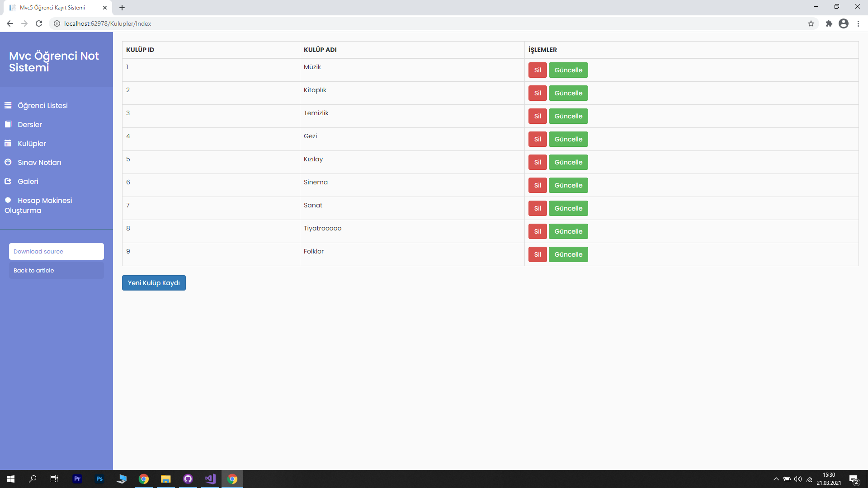Click the Öğrenci Listesi list icon

click(8, 105)
